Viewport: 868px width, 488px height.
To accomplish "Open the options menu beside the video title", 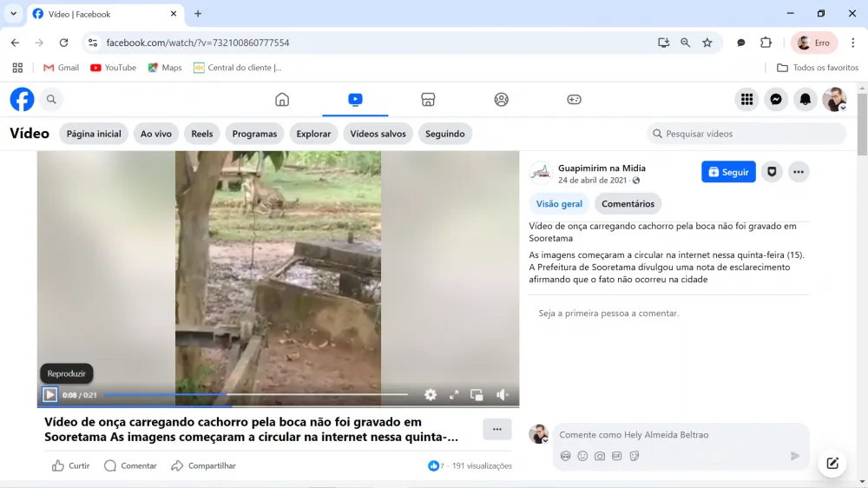I will coord(497,429).
